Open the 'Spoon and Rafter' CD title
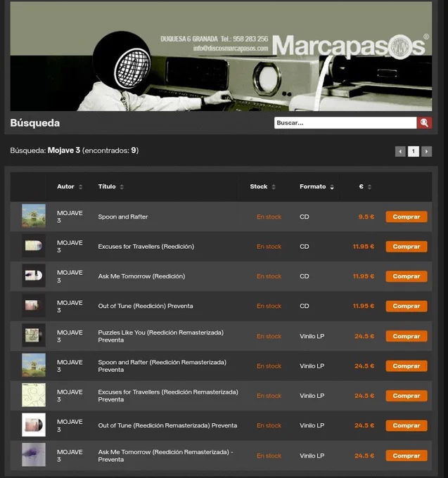 click(x=123, y=217)
